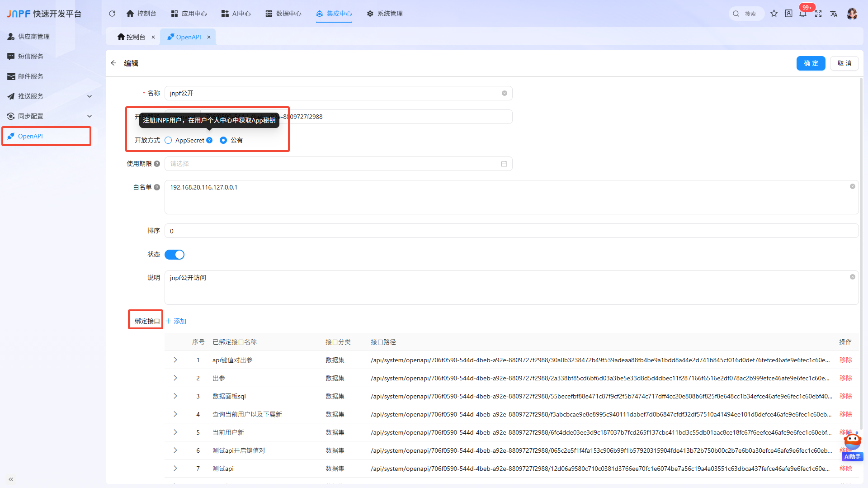Open the favorites star icon
The width and height of the screenshot is (868, 488).
pyautogui.click(x=774, y=14)
